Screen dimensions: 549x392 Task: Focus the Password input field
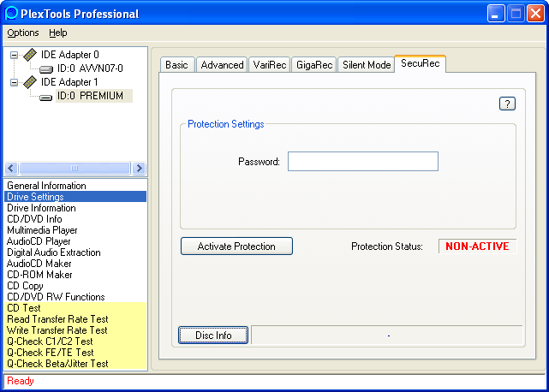pyautogui.click(x=363, y=162)
